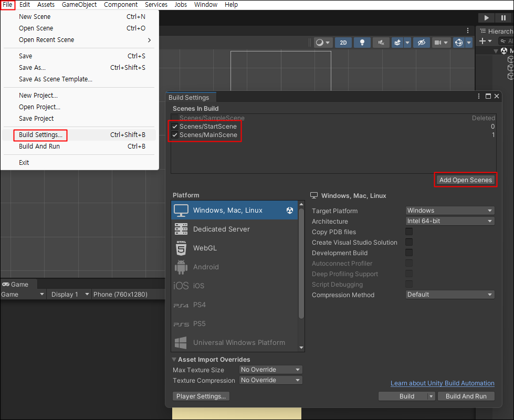Enable Development Build checkbox
This screenshot has height=420, width=514.
[x=409, y=253]
